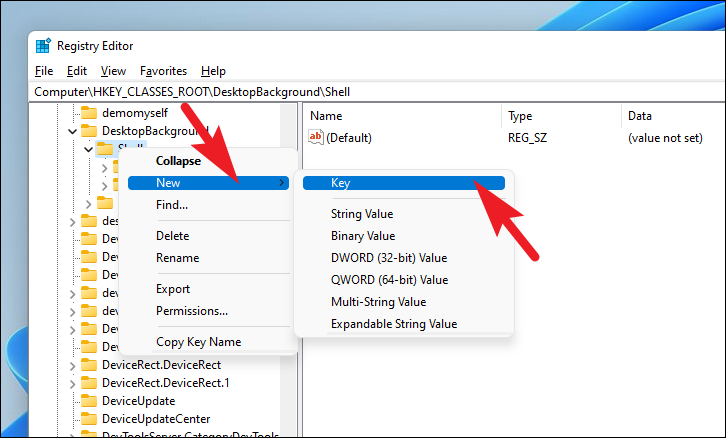Viewport: 726px width, 438px height.
Task: Expand the DeviceRect.DeviceRect key
Action: click(72, 366)
